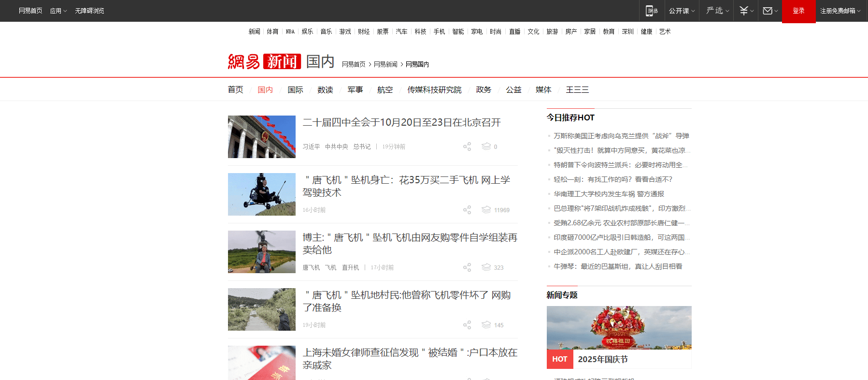Expand the 严选 dropdown

[717, 11]
